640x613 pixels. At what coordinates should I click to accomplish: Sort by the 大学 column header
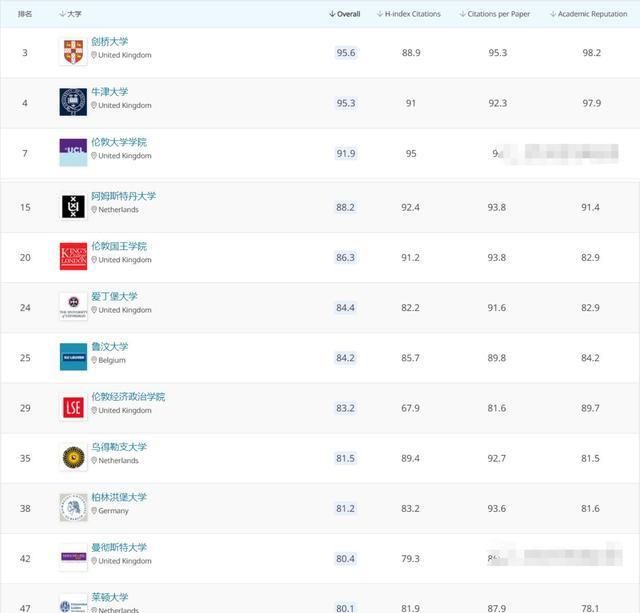70,14
